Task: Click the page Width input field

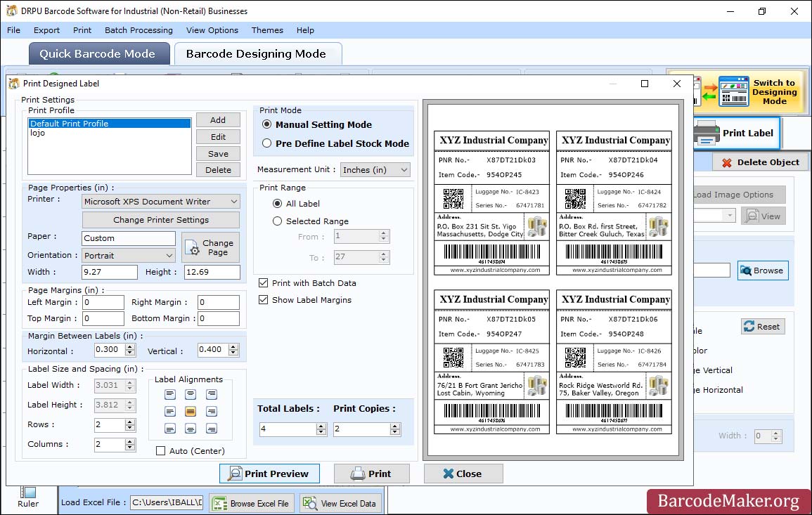Action: click(110, 272)
